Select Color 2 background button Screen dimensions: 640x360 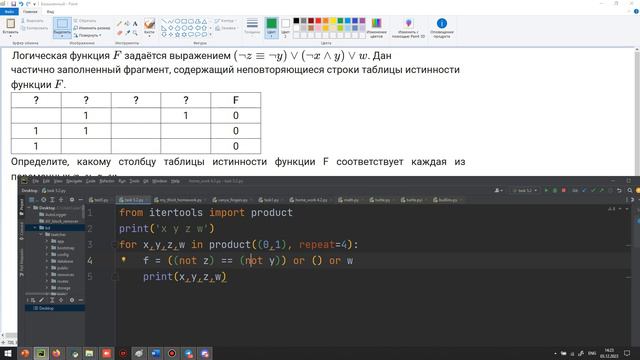[x=285, y=27]
